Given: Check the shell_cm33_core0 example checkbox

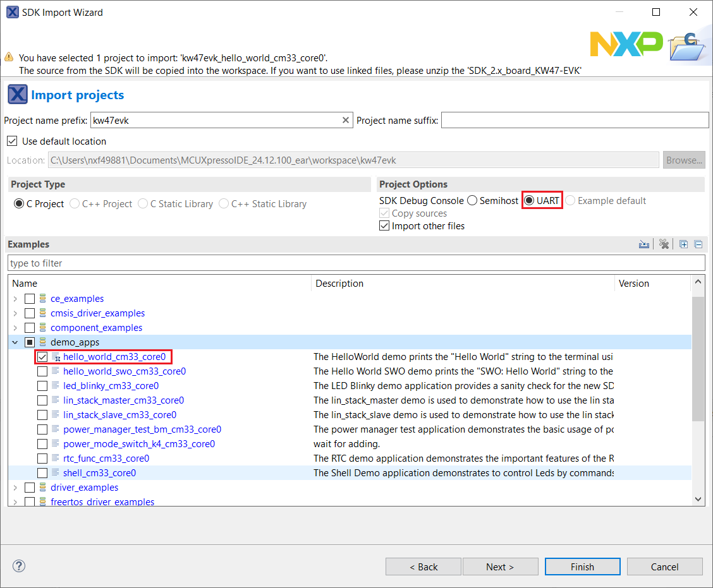Looking at the screenshot, I should point(42,473).
